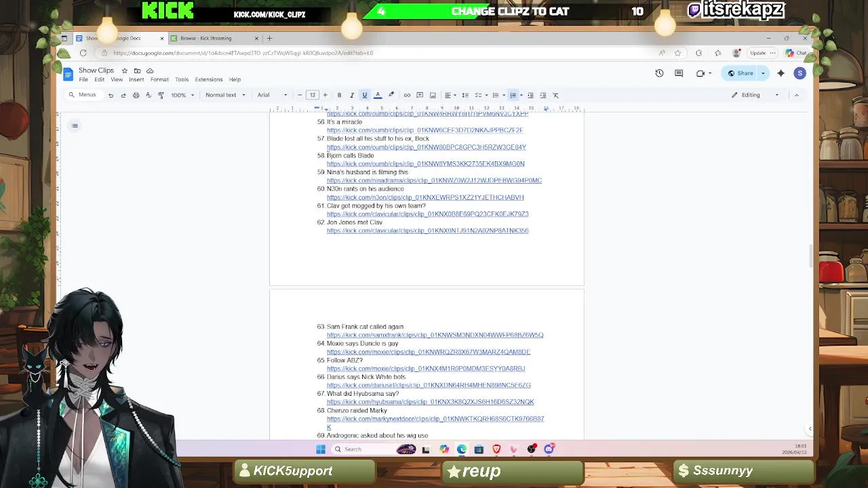The width and height of the screenshot is (868, 488).
Task: Open the Windows Start button
Action: tap(320, 449)
